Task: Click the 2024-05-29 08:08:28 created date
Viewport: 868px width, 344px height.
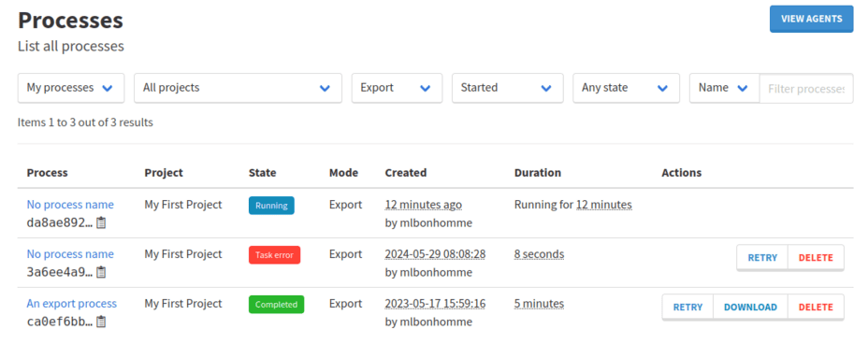Action: 435,254
